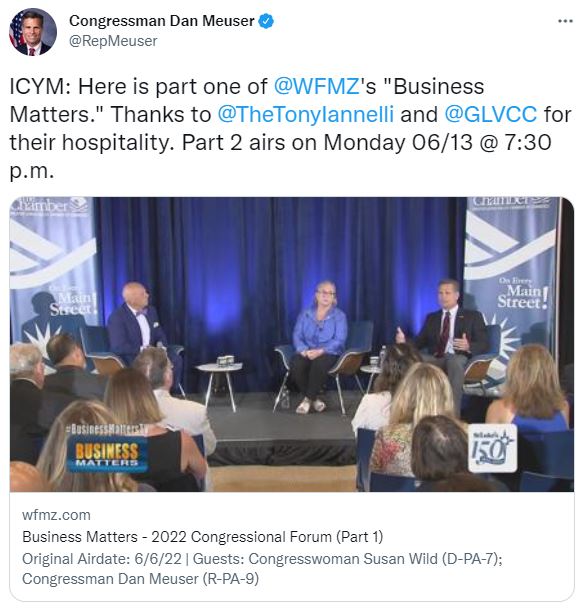Click the 150 anniversary logo badge

tap(492, 448)
